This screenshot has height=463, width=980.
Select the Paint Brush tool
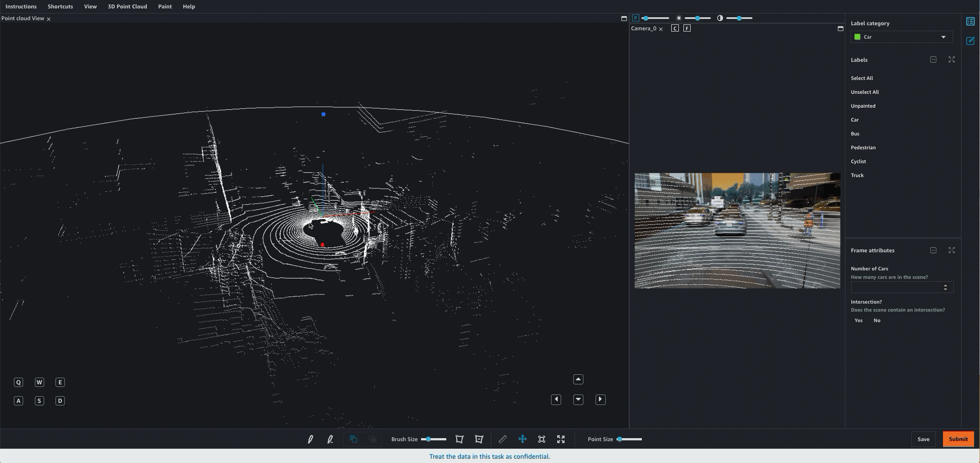coord(311,439)
